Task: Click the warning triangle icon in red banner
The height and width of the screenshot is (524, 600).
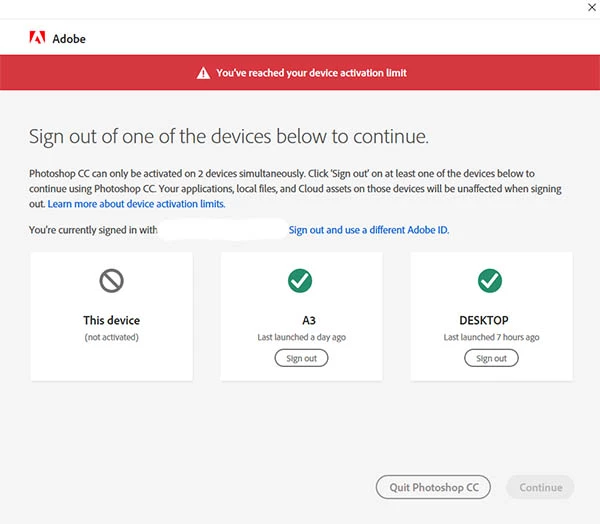Action: (203, 73)
